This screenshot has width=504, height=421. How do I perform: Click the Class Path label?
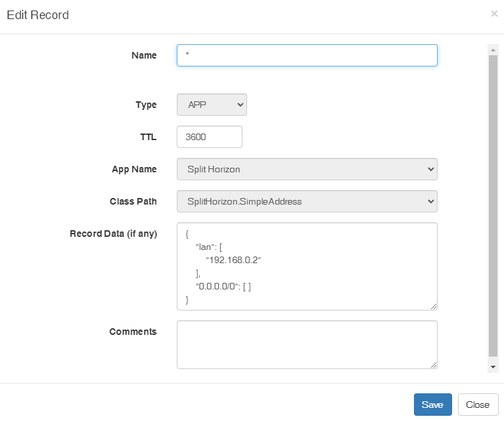(133, 201)
